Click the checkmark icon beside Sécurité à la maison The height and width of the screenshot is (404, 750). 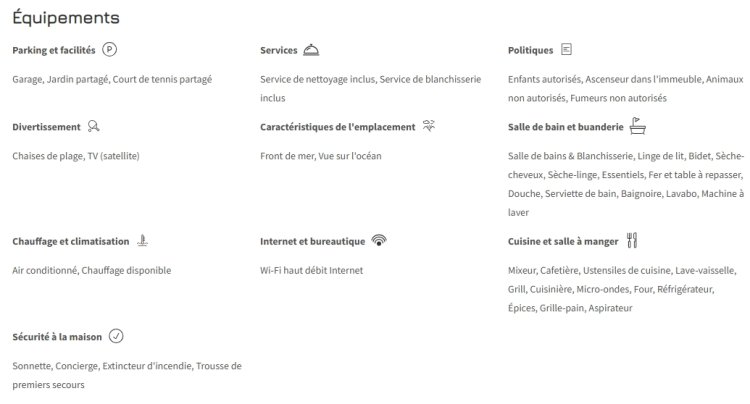click(116, 336)
